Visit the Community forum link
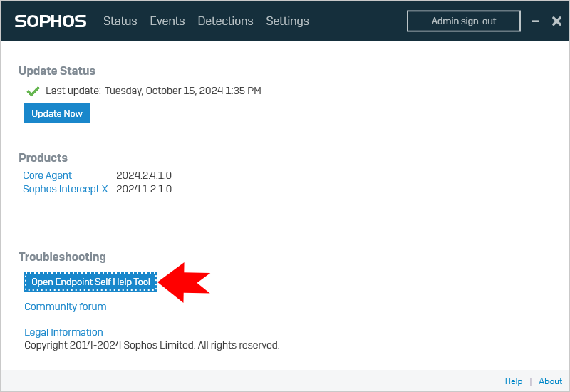Screen dimensions: 570x392 pos(65,306)
